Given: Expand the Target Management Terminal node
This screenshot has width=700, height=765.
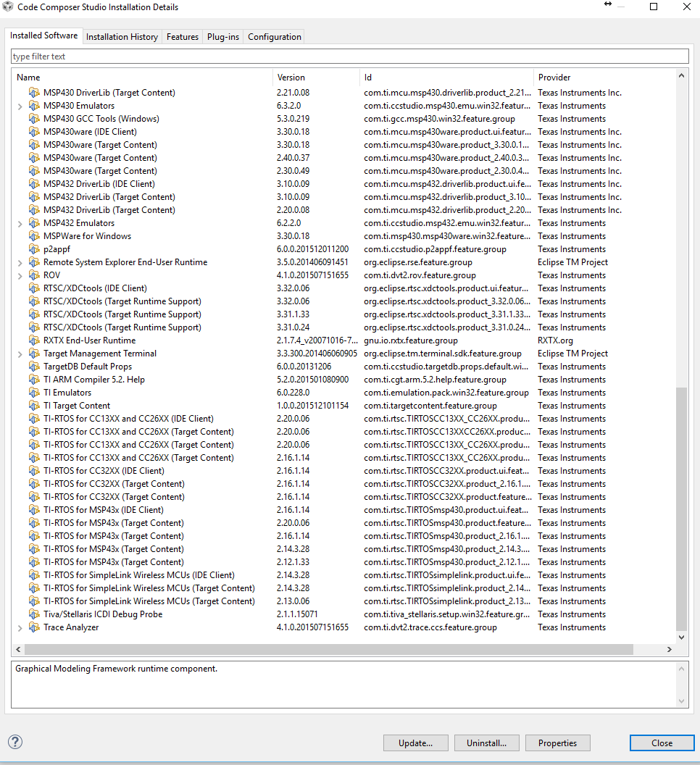Looking at the screenshot, I should [x=20, y=354].
